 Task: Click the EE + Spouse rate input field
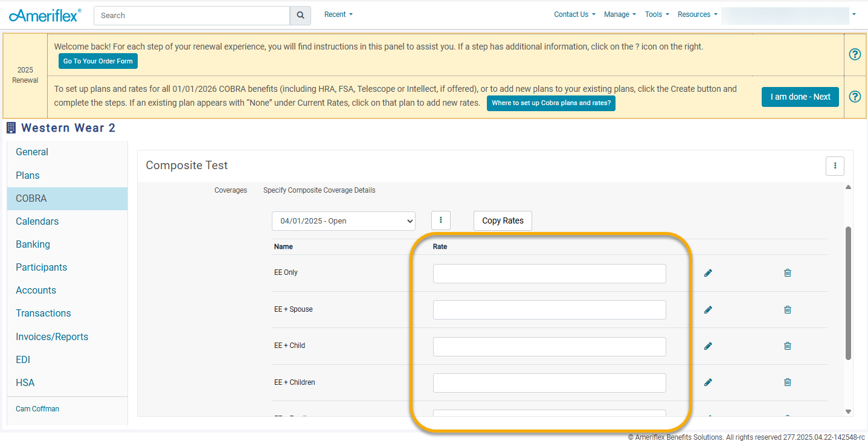click(550, 310)
